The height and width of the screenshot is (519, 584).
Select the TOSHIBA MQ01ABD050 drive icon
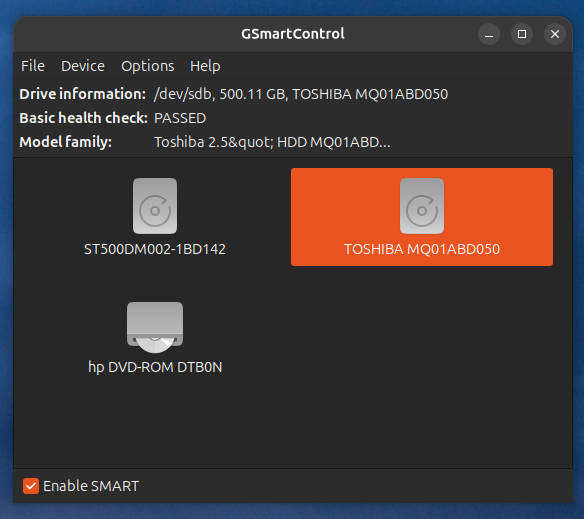coord(422,206)
